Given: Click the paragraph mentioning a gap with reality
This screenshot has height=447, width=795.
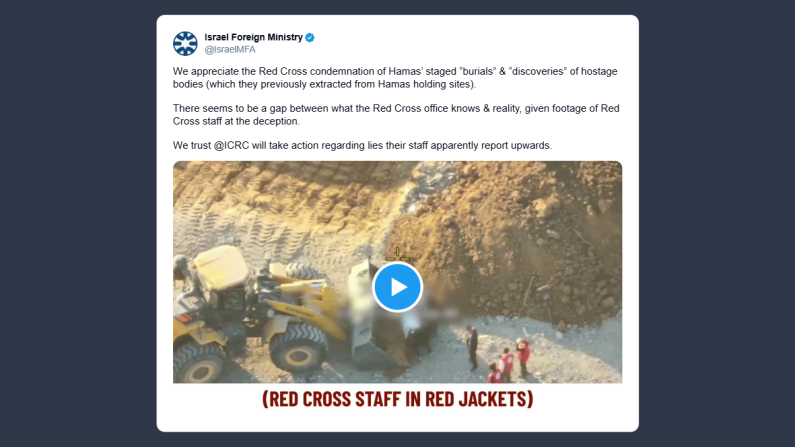Looking at the screenshot, I should [396, 115].
